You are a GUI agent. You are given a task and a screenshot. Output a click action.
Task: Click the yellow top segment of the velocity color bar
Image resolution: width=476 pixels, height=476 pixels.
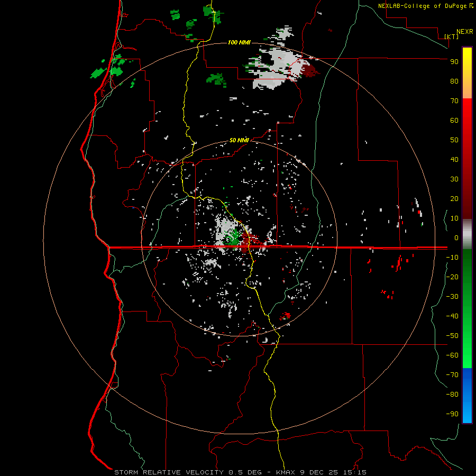(467, 73)
